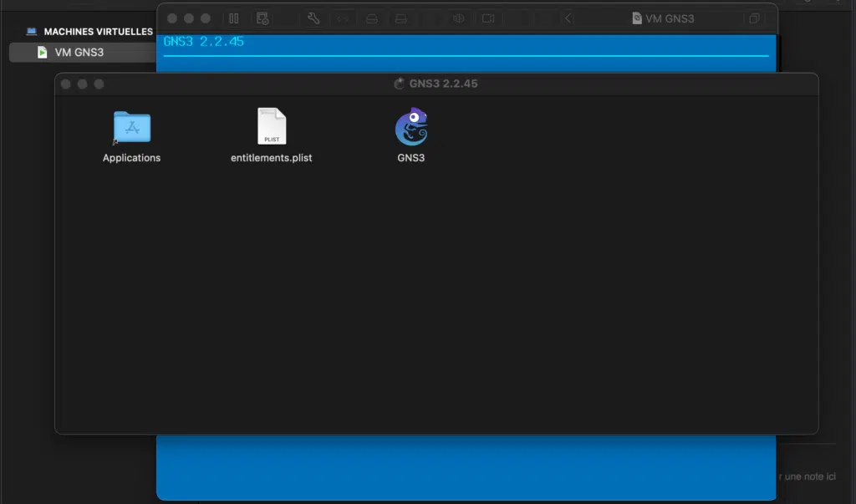Open snapshots icon in VM GNS3 toolbar
Image resolution: width=856 pixels, height=504 pixels.
[262, 18]
